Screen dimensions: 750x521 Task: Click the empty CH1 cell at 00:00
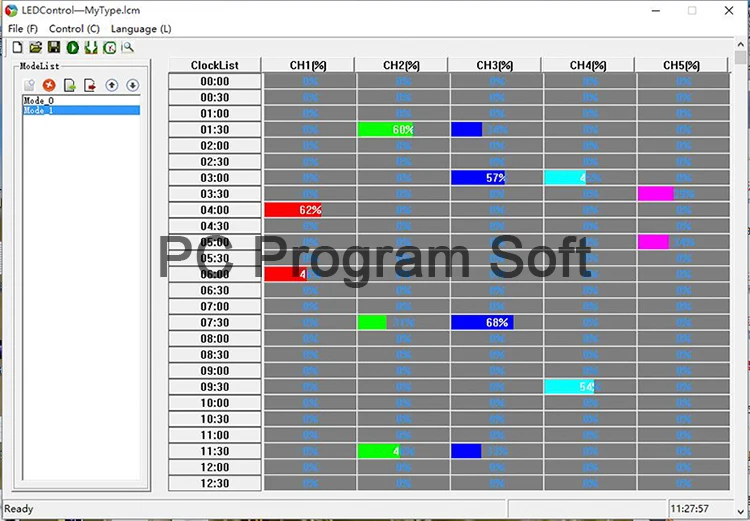click(310, 81)
